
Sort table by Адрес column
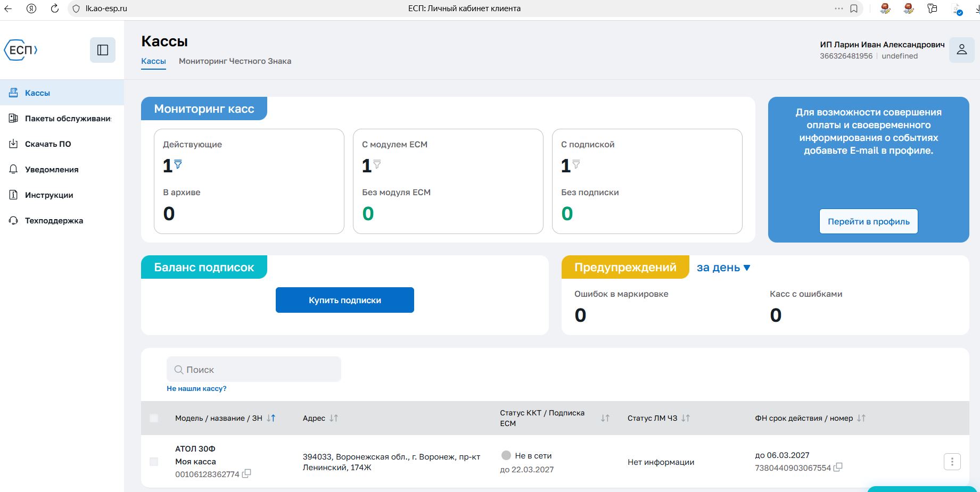[334, 418]
